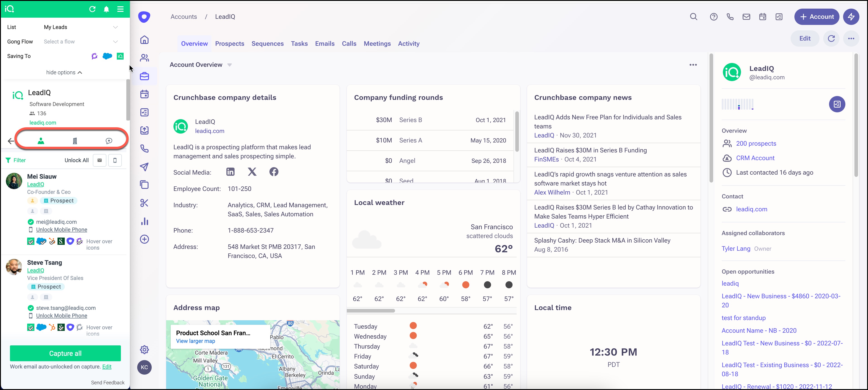
Task: Open the account actions ellipsis button
Action: click(x=851, y=39)
